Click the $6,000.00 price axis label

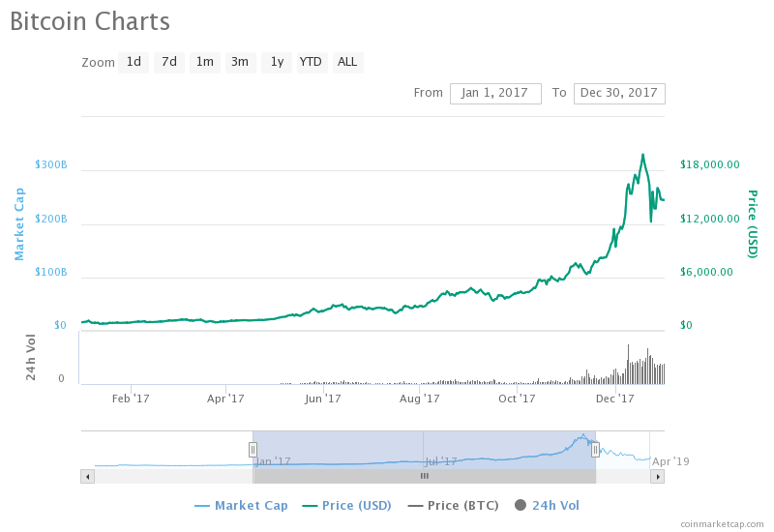tap(706, 272)
